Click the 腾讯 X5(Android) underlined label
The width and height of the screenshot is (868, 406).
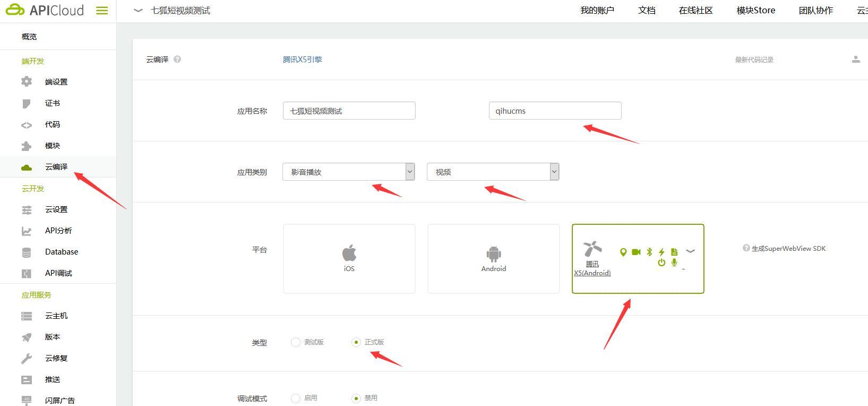(592, 268)
